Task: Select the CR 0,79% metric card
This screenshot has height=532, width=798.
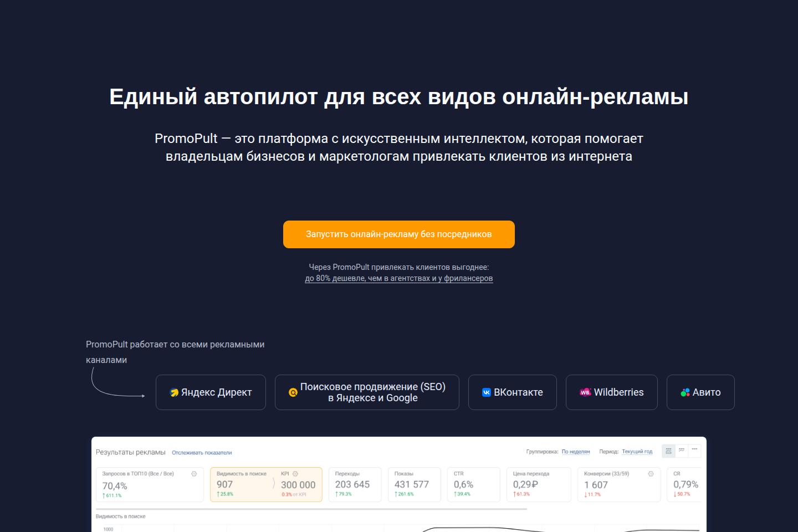Action: (684, 484)
